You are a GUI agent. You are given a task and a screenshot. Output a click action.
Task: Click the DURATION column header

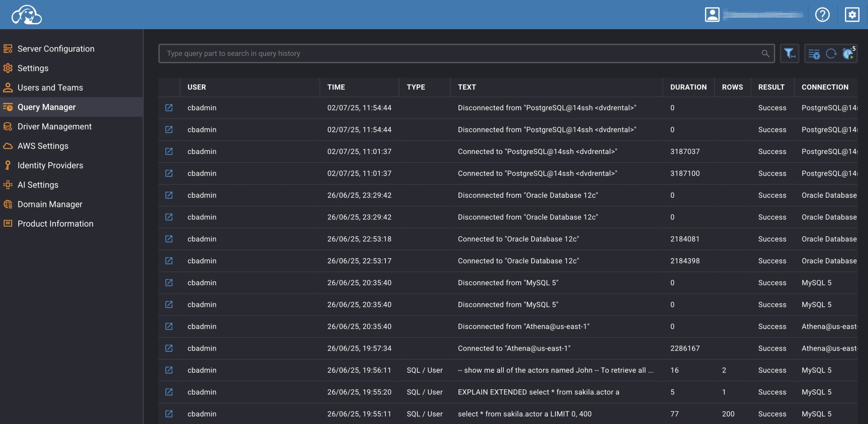point(688,87)
